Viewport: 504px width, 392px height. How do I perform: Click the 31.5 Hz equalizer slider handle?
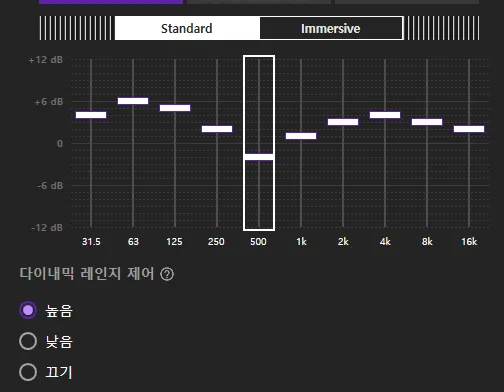(91, 115)
